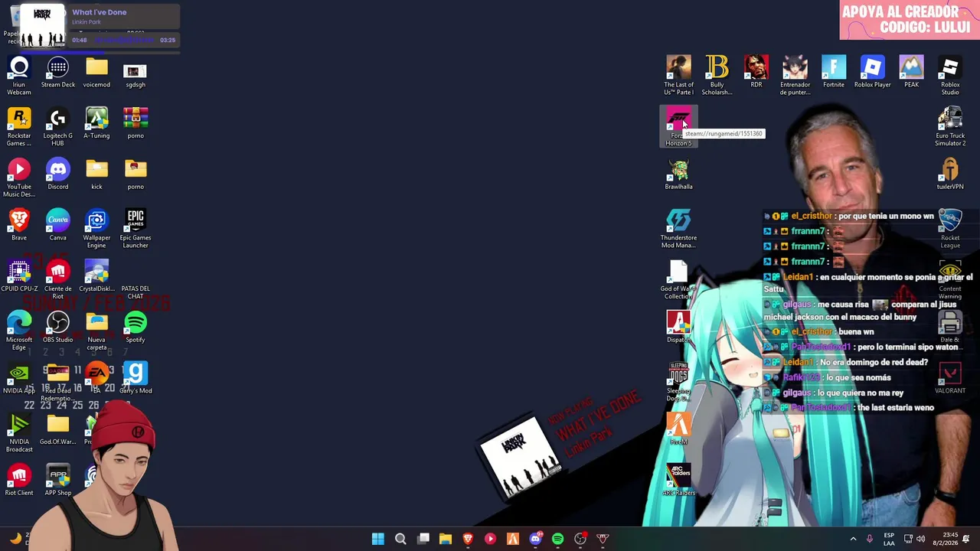980x551 pixels.
Task: Open the kick folder
Action: [96, 174]
